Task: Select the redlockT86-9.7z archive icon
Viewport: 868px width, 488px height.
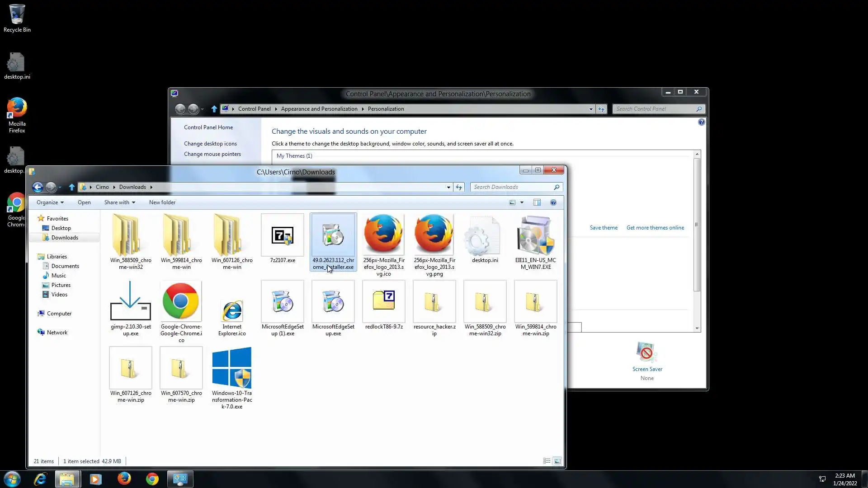Action: 384,301
